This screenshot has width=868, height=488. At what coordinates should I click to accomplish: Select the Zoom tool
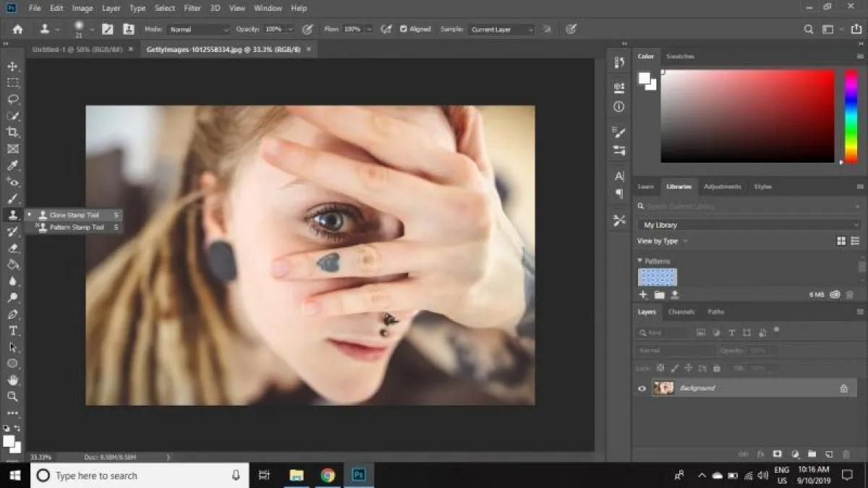pos(12,397)
